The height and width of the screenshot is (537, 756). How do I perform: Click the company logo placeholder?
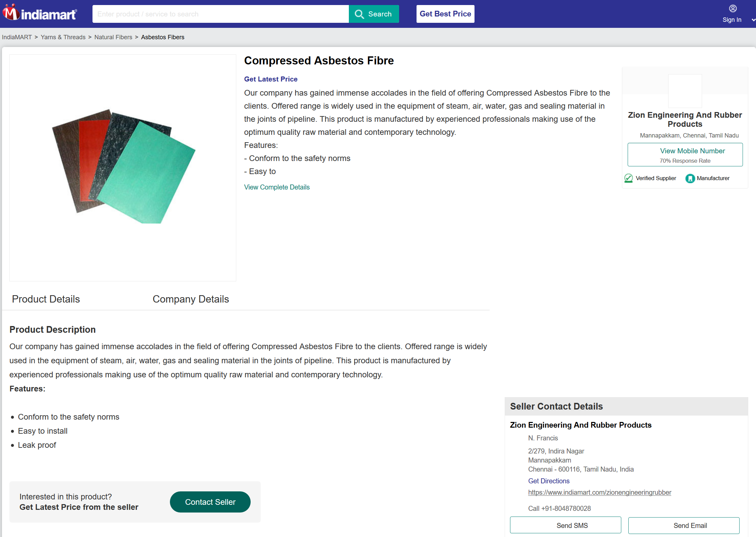pos(685,91)
